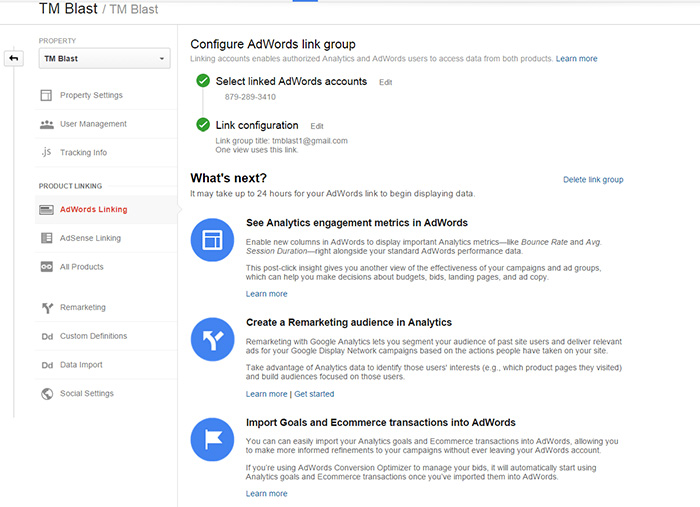Image resolution: width=700 pixels, height=507 pixels.
Task: Click the Analytics engagement metrics blue icon
Action: 211,240
